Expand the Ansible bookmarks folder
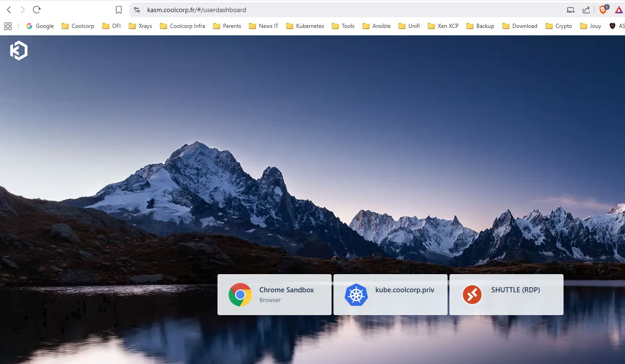The height and width of the screenshot is (364, 625). pos(376,26)
